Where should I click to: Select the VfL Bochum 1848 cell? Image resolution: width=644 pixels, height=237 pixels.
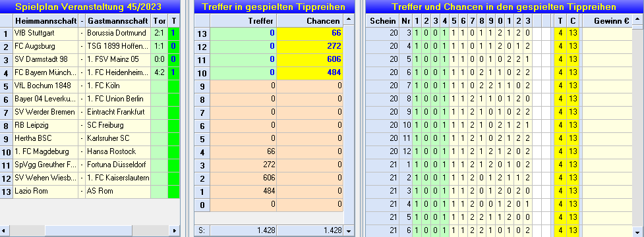pos(45,86)
